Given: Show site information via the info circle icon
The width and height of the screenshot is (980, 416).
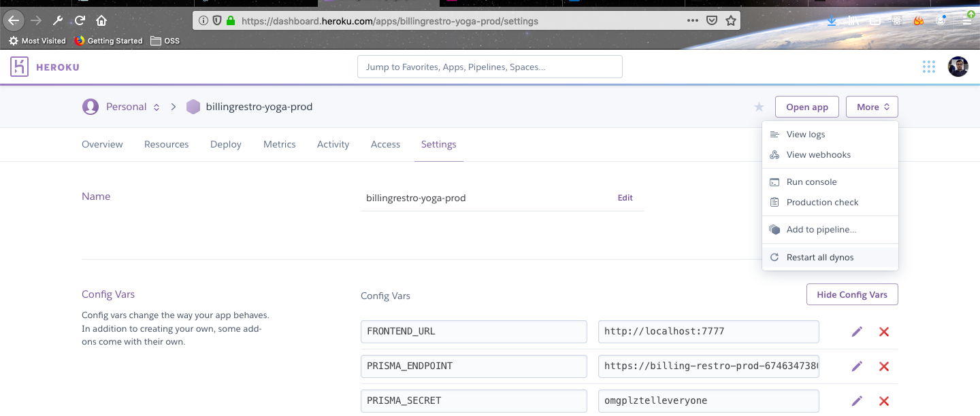Looking at the screenshot, I should click(x=203, y=21).
